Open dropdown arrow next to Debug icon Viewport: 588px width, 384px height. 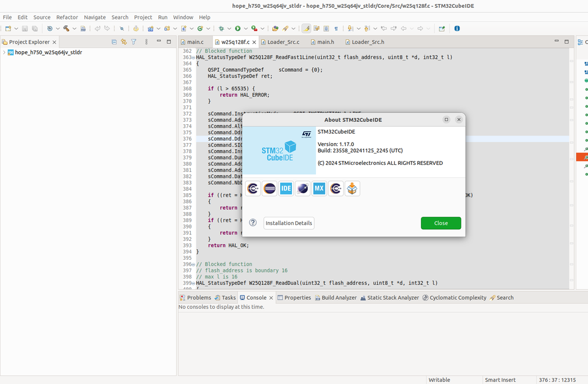coord(229,28)
